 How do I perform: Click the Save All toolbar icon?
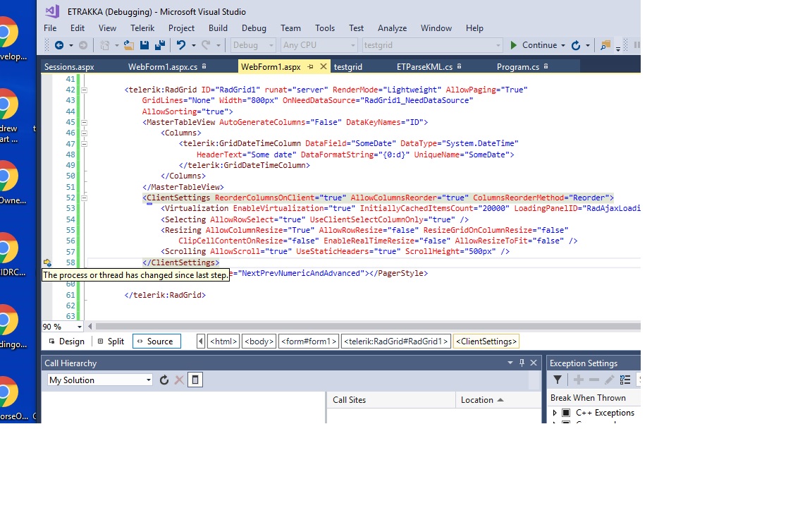click(159, 45)
